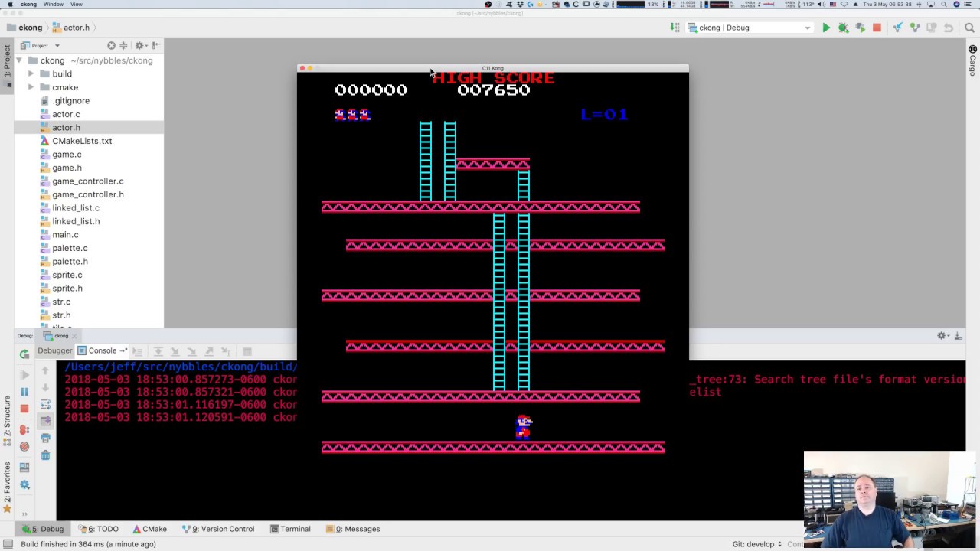Run with coverage icon in top toolbar
The image size is (980, 551).
860,28
